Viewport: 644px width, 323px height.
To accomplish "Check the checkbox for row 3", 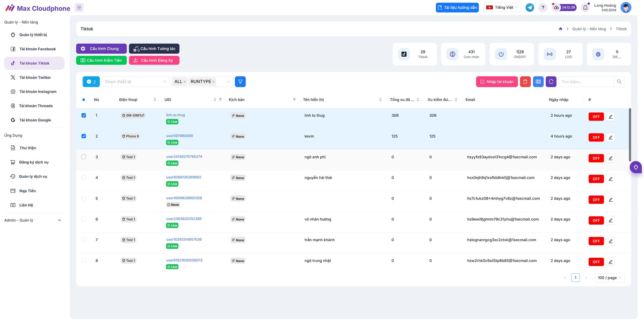I will 84,157.
